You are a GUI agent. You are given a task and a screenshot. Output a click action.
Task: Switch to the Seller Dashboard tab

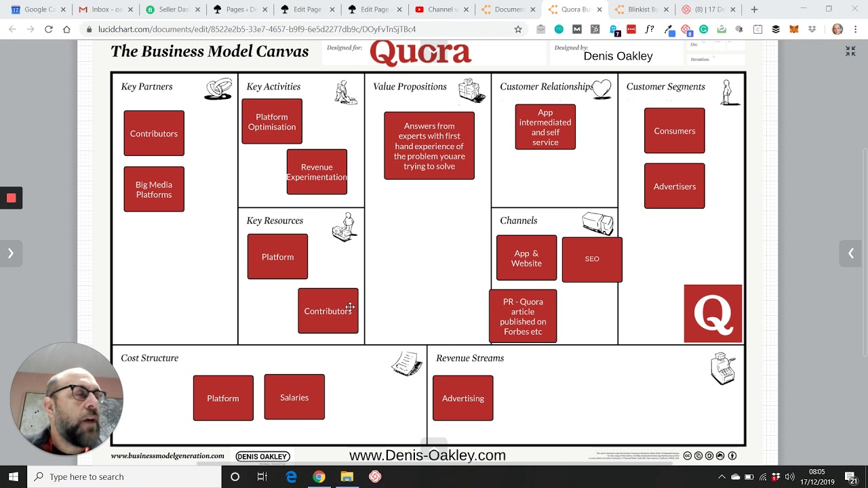click(x=172, y=9)
